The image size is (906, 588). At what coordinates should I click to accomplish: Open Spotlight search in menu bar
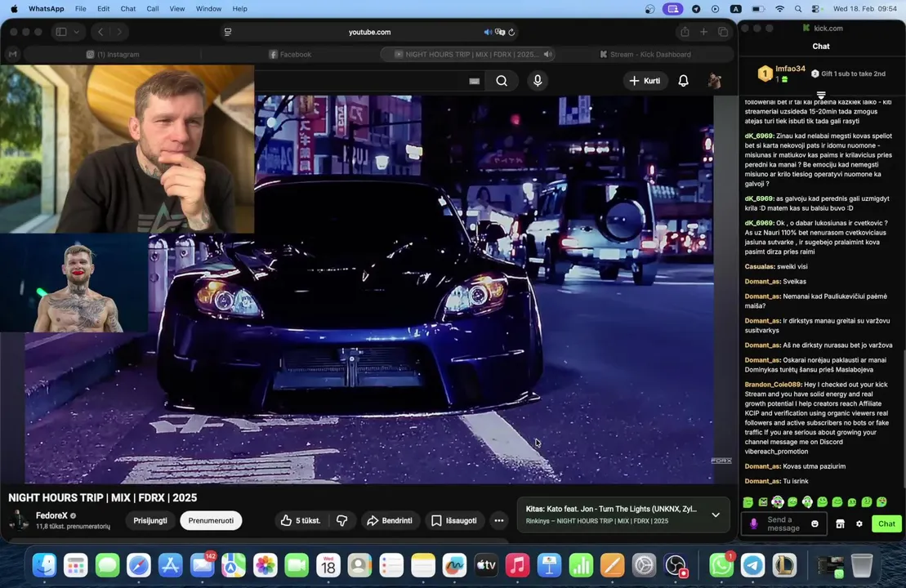click(798, 9)
